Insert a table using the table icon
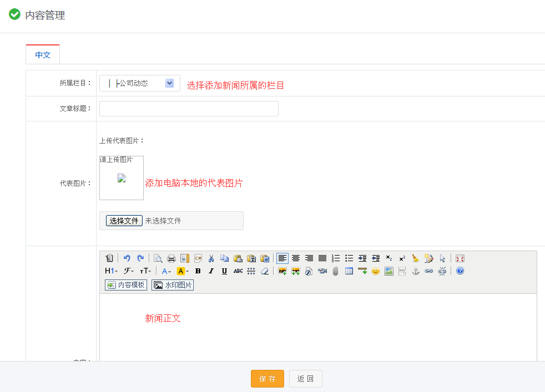 pos(349,271)
